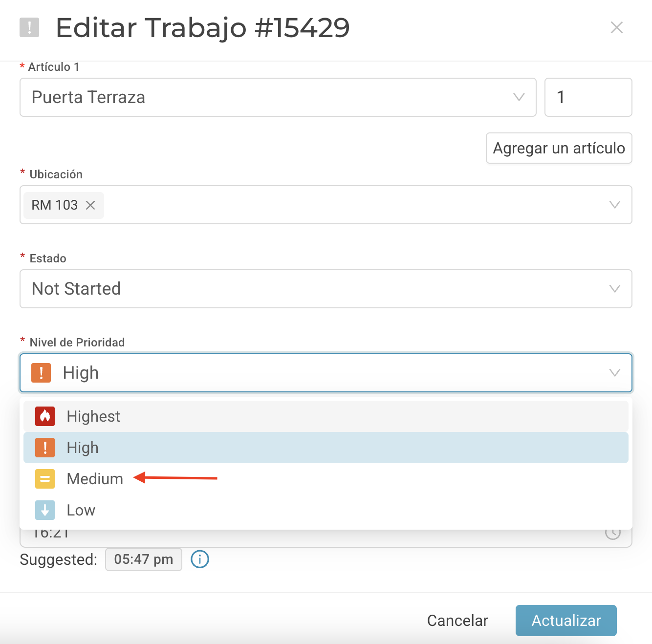Click the Actualizar button
Image resolution: width=652 pixels, height=644 pixels.
pyautogui.click(x=566, y=621)
